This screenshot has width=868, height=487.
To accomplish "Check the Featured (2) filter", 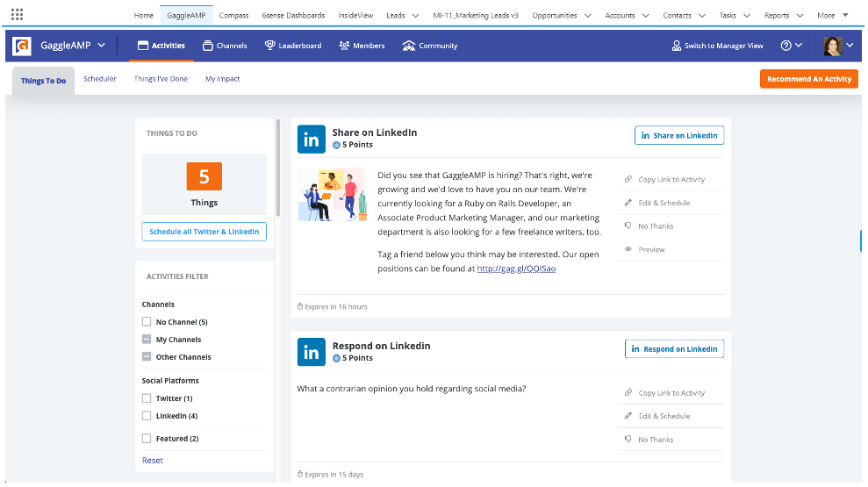I will tap(147, 439).
